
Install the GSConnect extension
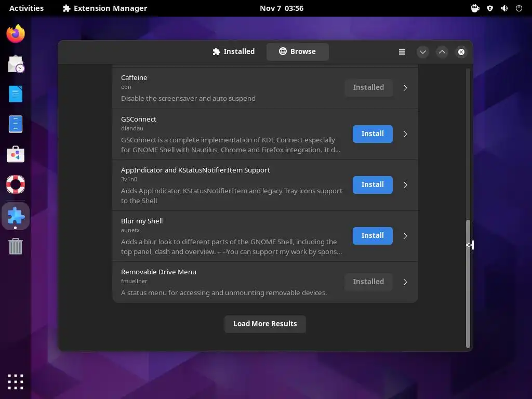(373, 134)
